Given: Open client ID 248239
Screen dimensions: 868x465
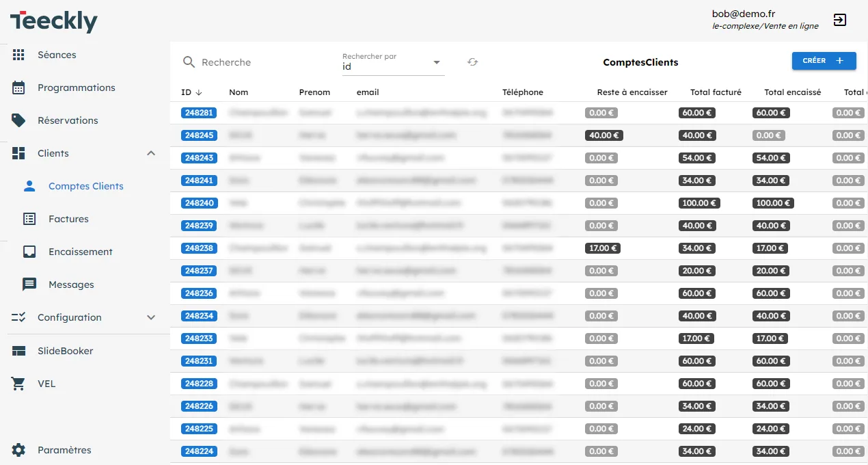Looking at the screenshot, I should click(199, 226).
